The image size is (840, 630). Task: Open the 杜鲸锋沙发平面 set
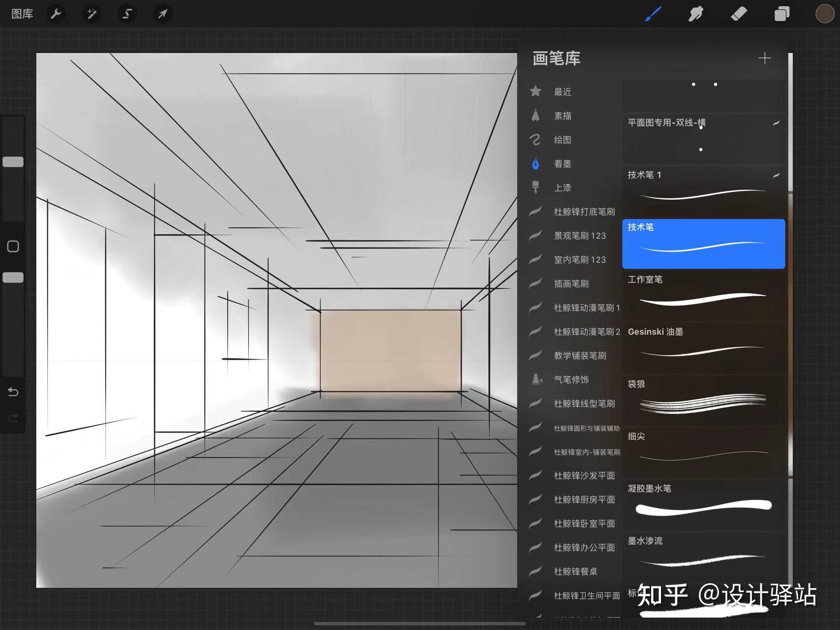(x=574, y=475)
